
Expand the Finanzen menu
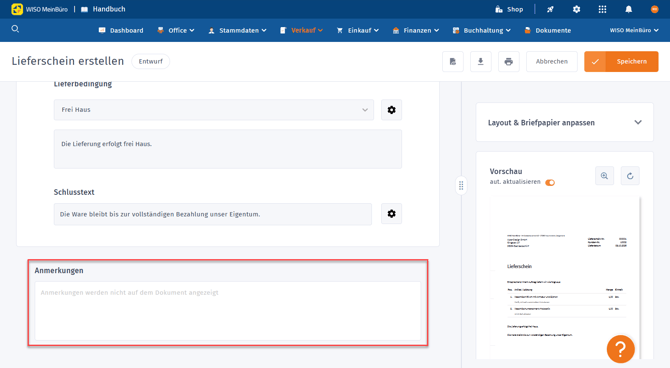click(416, 30)
